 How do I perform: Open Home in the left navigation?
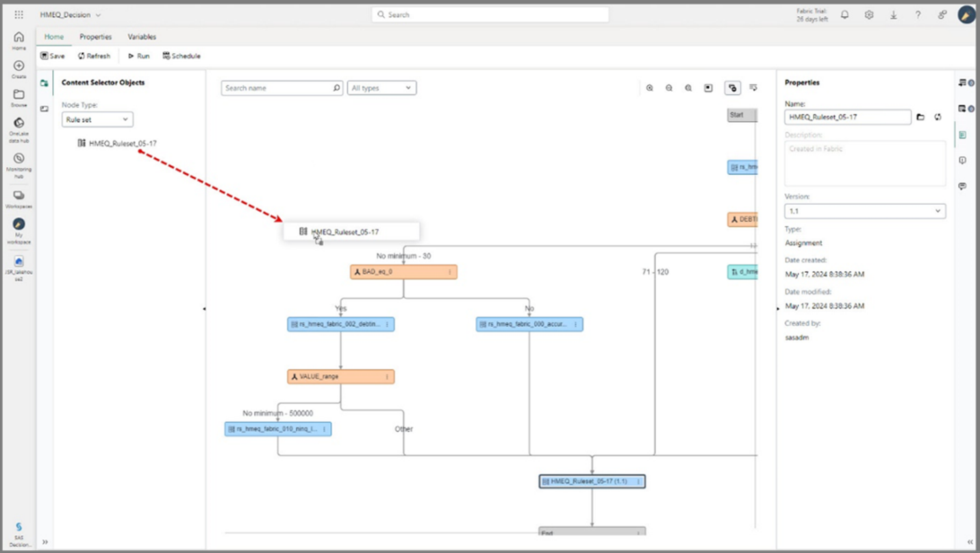coord(18,40)
